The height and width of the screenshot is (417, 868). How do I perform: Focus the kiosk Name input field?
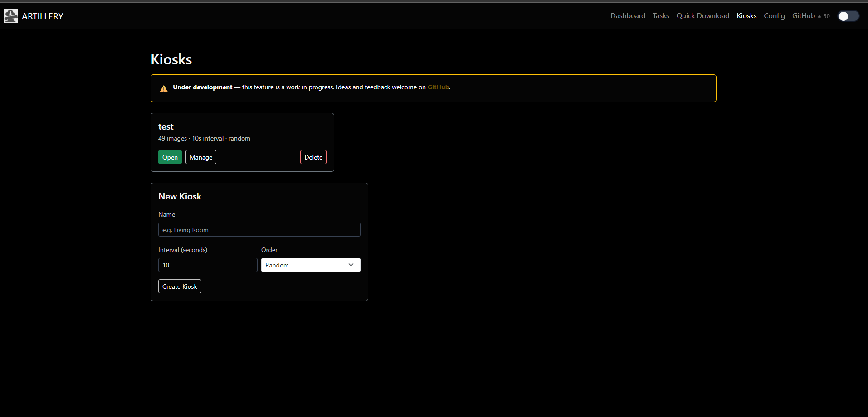259,230
